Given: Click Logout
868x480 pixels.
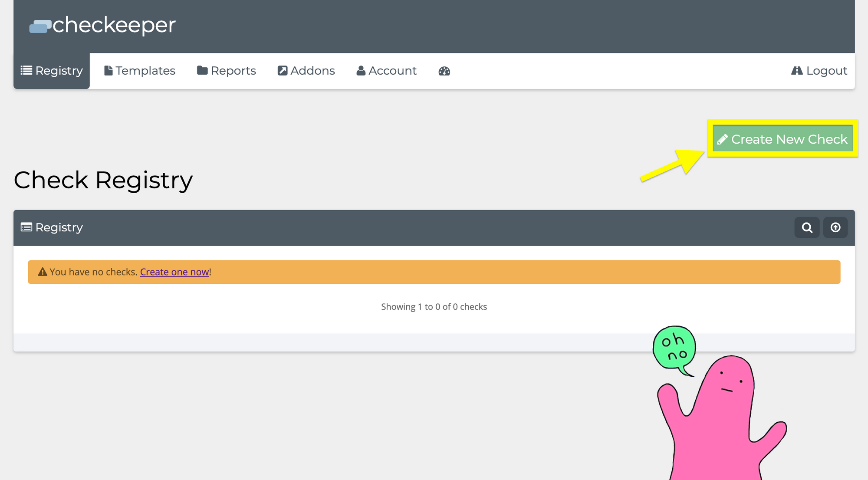Looking at the screenshot, I should 819,71.
